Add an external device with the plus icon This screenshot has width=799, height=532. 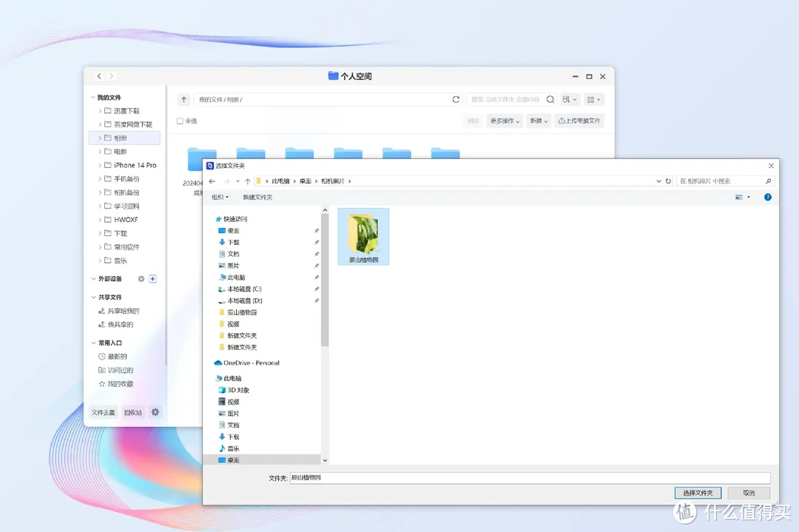[x=152, y=279]
